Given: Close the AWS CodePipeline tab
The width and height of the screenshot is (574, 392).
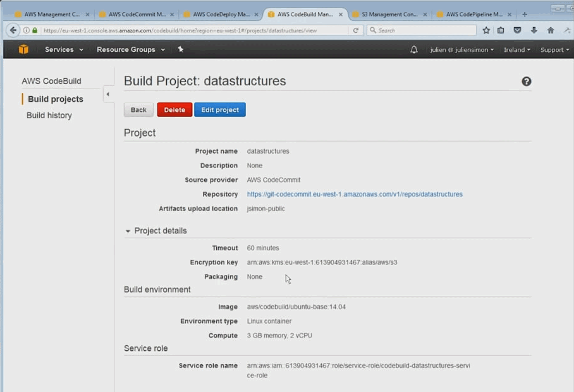Looking at the screenshot, I should [x=510, y=15].
